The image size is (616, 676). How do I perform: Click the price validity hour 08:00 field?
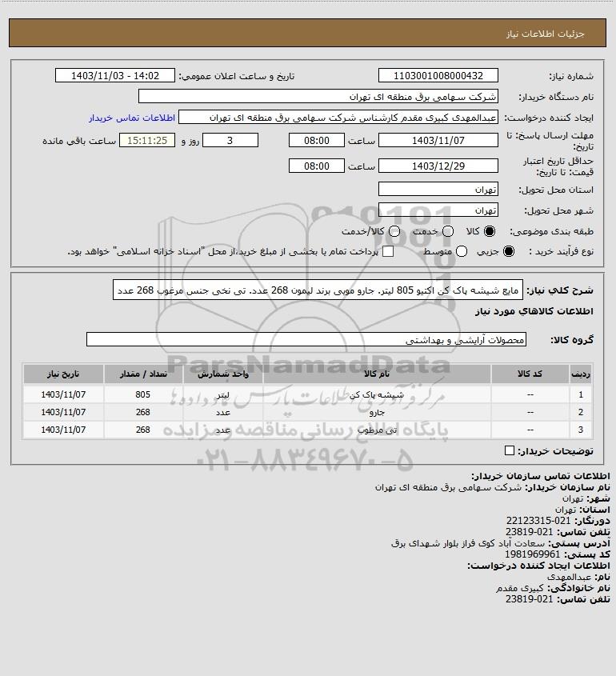tap(317, 166)
